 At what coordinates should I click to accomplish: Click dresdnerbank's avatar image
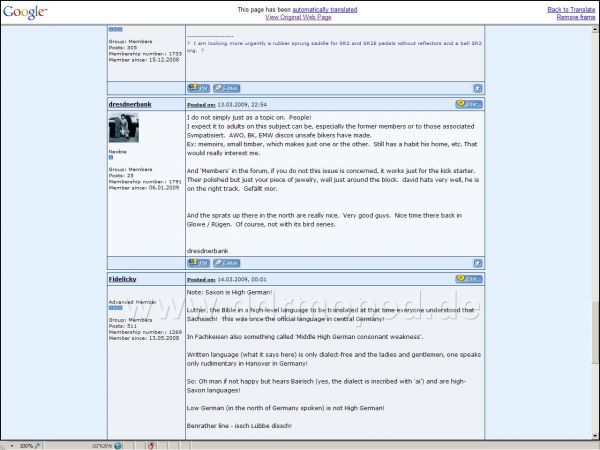coord(123,127)
